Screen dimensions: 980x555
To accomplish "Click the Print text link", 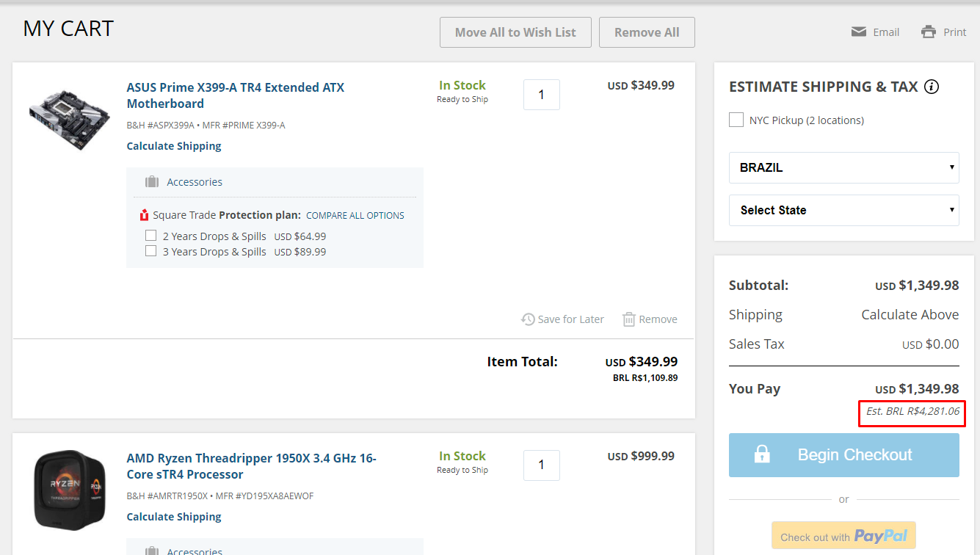I will click(955, 32).
